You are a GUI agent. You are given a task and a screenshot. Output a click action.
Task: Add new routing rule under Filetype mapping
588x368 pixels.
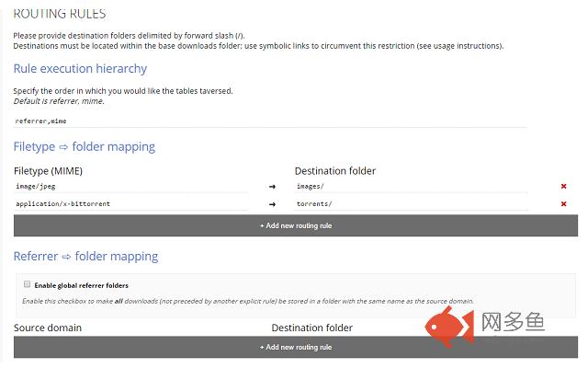(x=295, y=225)
